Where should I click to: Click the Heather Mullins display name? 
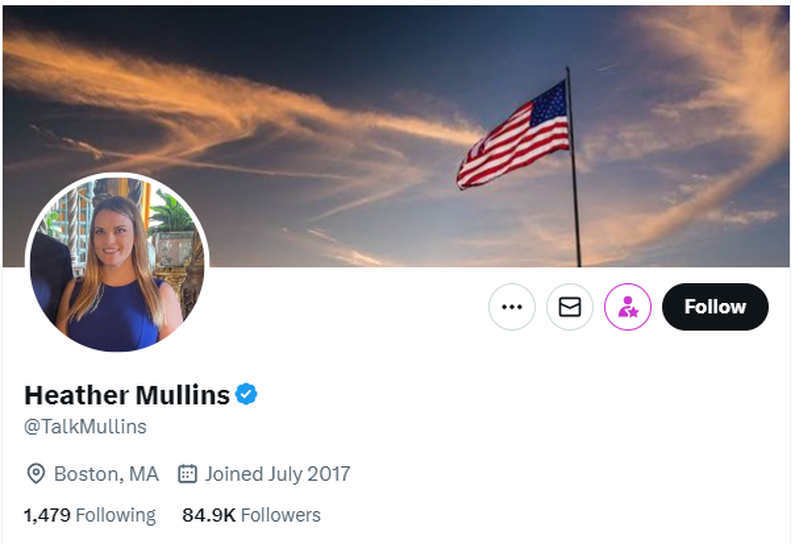(x=127, y=395)
